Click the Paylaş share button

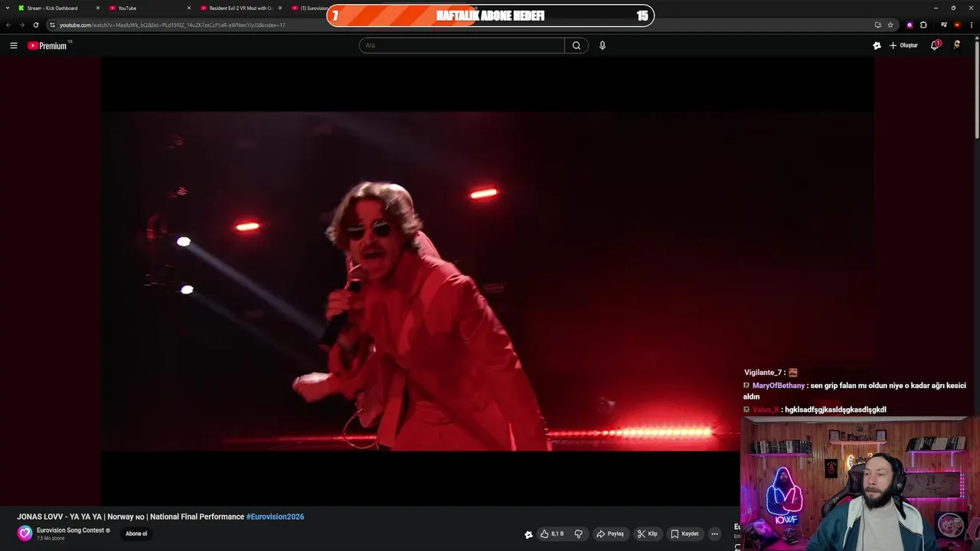pyautogui.click(x=610, y=534)
